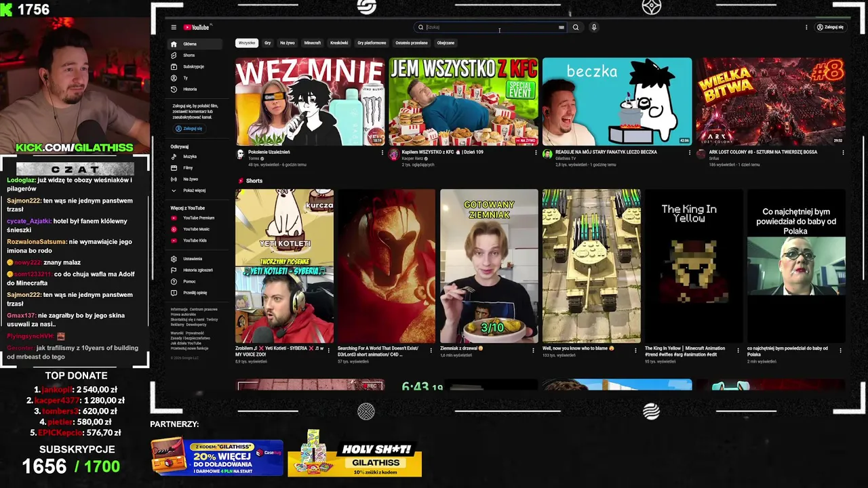Viewport: 868px width, 488px height.
Task: Open options menu for Pokolenie Uzależnień video
Action: [382, 152]
